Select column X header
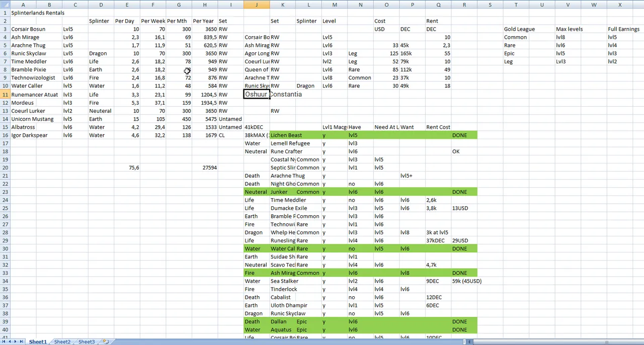This screenshot has width=644, height=345. pyautogui.click(x=620, y=5)
